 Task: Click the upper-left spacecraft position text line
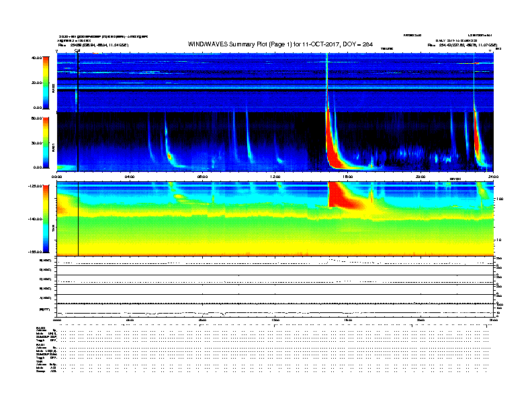(93, 45)
